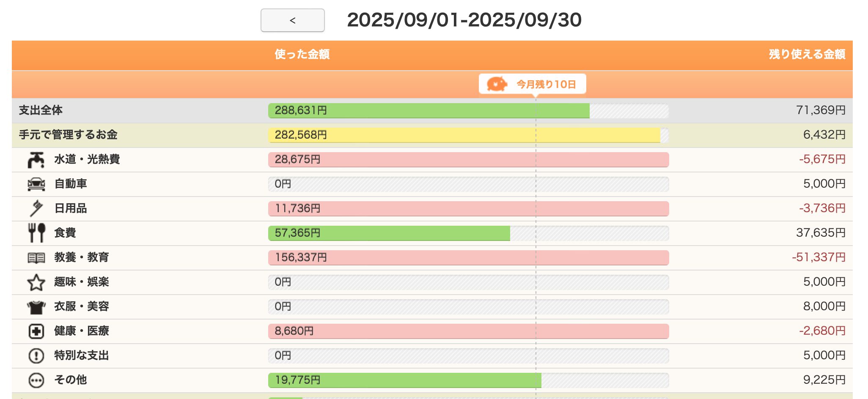
Task: Click the previous month arrow button
Action: 292,20
